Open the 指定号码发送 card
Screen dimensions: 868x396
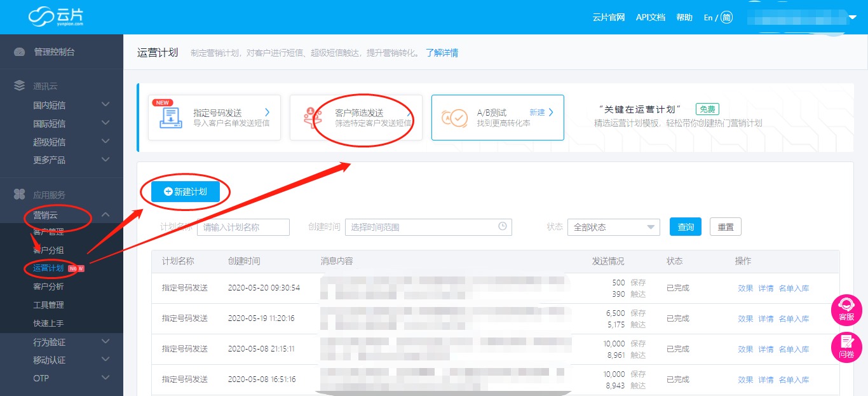[214, 118]
